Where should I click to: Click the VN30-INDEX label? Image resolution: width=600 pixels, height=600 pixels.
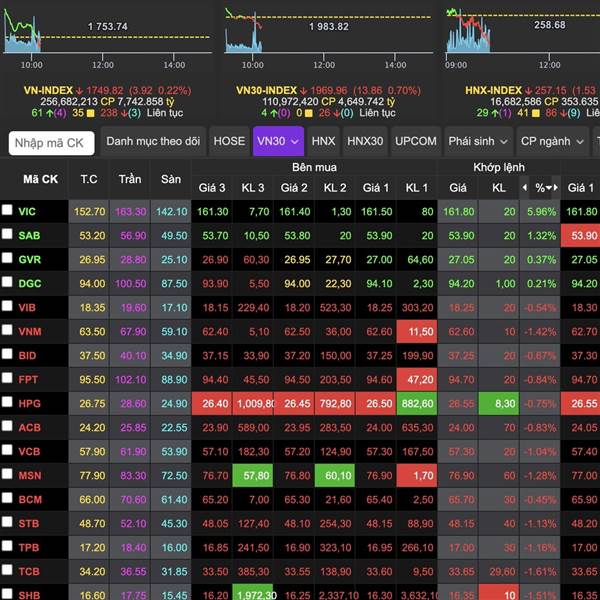[x=266, y=90]
